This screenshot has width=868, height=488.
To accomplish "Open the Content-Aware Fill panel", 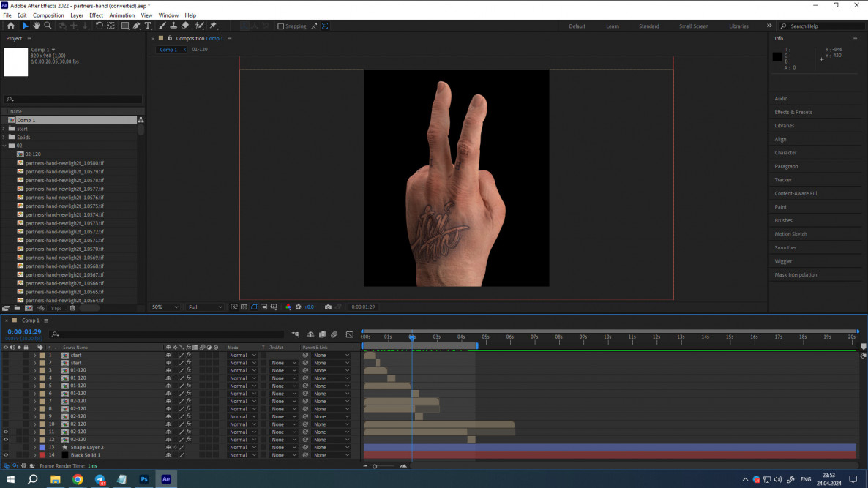I will pyautogui.click(x=796, y=193).
